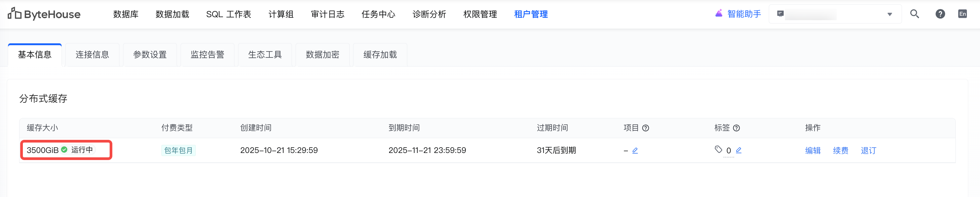980x197 pixels.
Task: Open the 缓存加载 tab
Action: click(x=380, y=55)
